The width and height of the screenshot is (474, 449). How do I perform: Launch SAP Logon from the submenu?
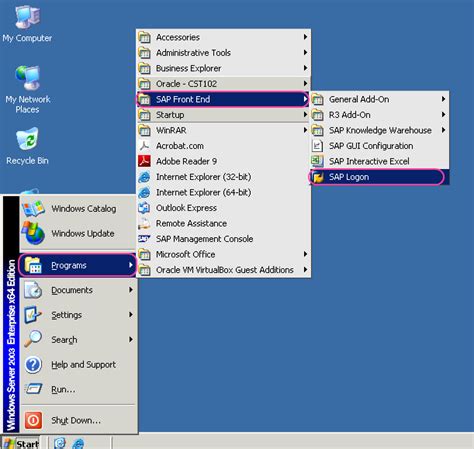(x=379, y=177)
